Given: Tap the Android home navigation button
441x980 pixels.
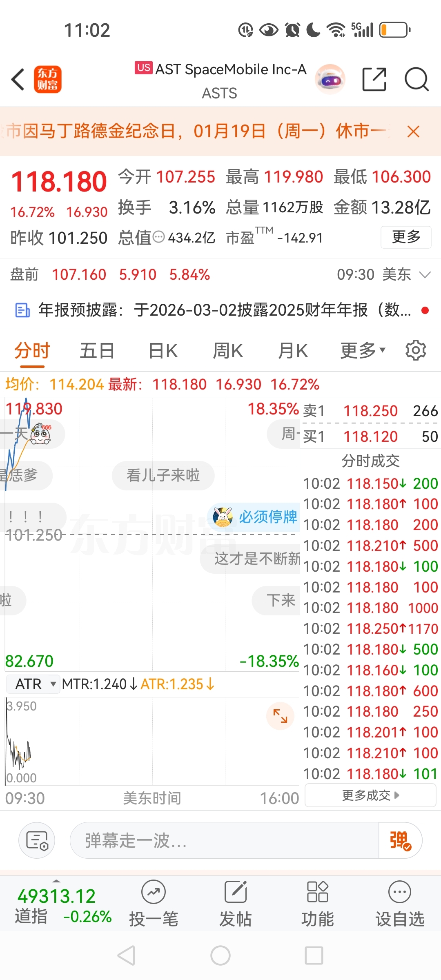Looking at the screenshot, I should (x=220, y=955).
